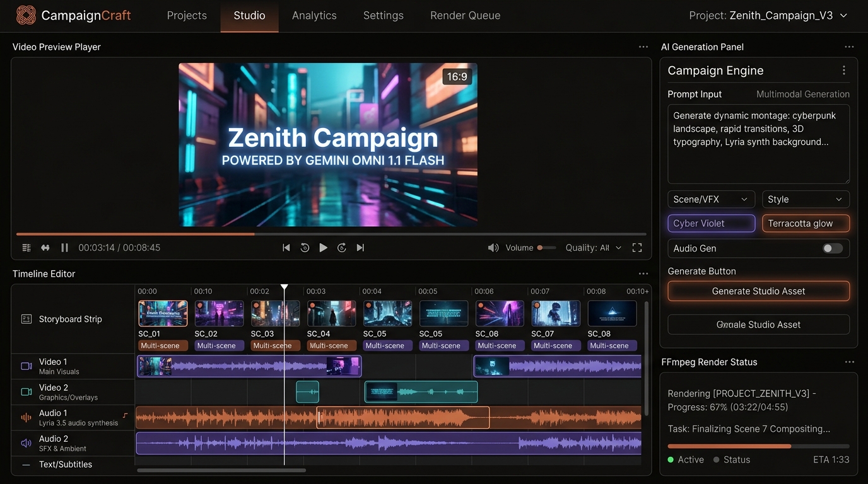This screenshot has width=868, height=484.
Task: Select the Terracotta glow style chip
Action: [x=806, y=223]
